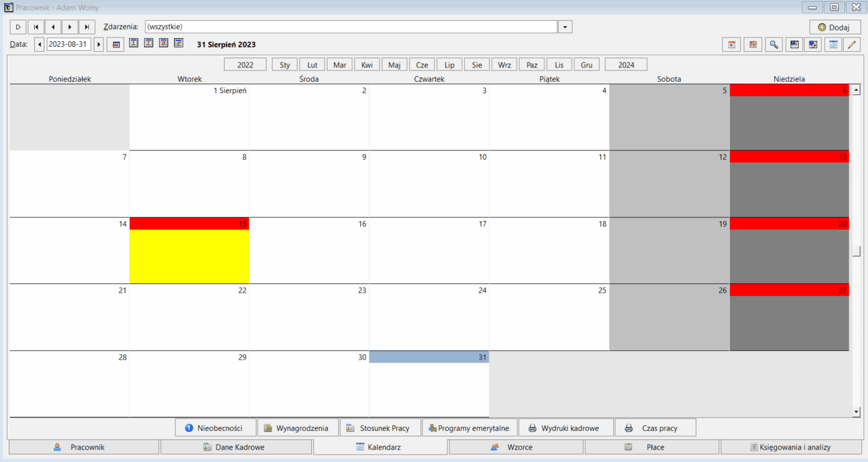Open the day view icon numbered 1

(133, 43)
